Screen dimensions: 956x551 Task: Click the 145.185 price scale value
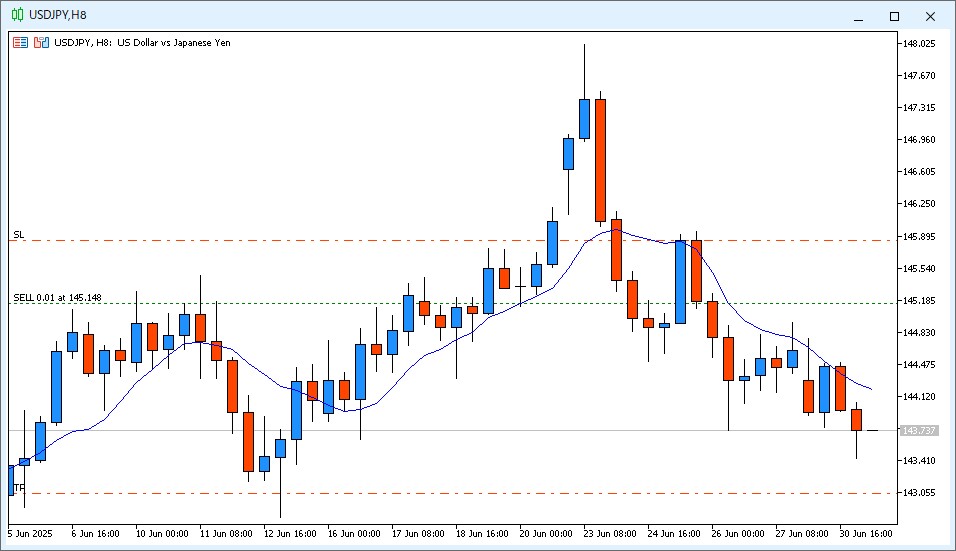click(919, 300)
